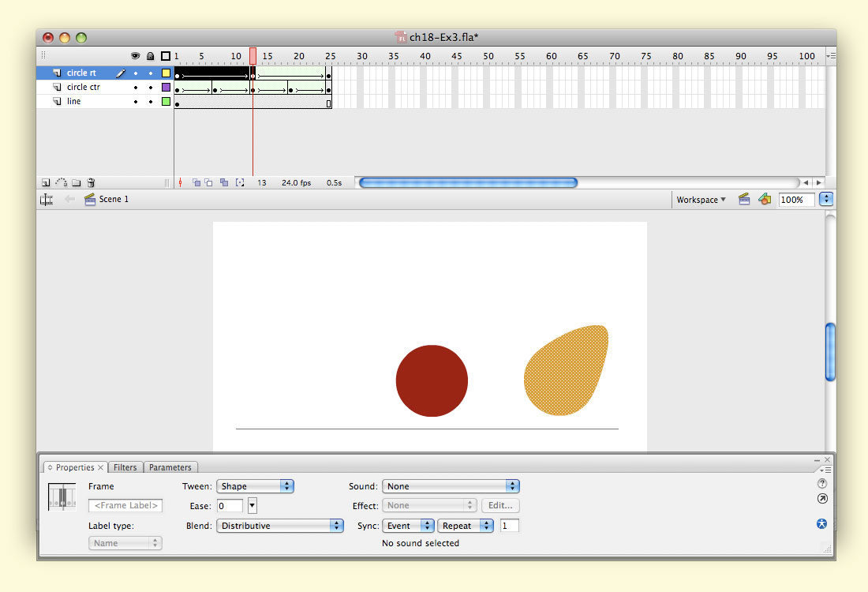The height and width of the screenshot is (592, 868).
Task: Click the Frame Label input field
Action: coord(125,506)
